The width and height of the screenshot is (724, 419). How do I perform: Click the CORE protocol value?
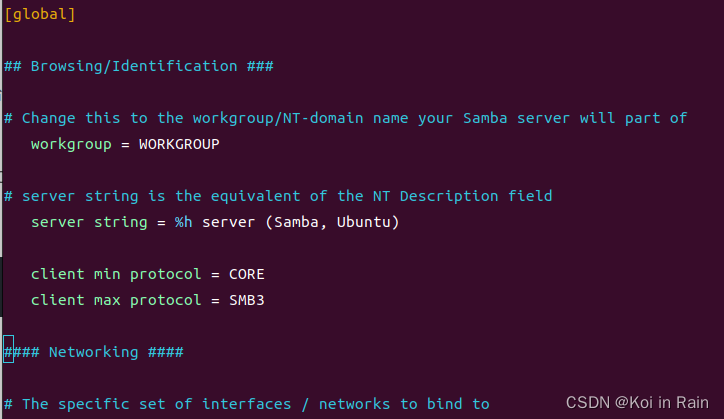[247, 274]
